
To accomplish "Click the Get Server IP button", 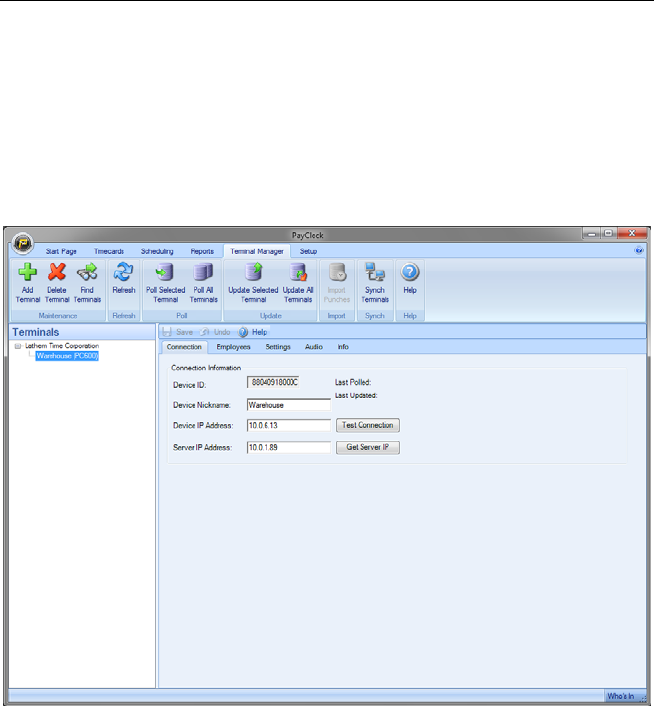I will (x=368, y=447).
